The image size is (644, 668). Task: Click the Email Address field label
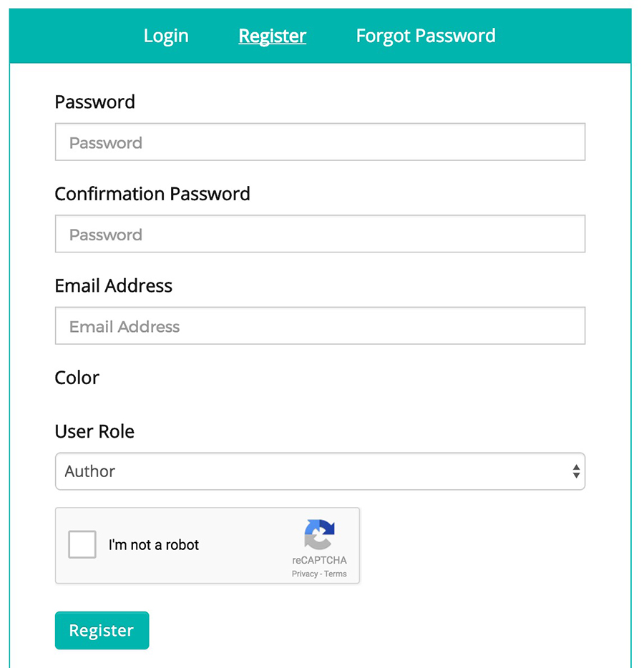pos(113,285)
